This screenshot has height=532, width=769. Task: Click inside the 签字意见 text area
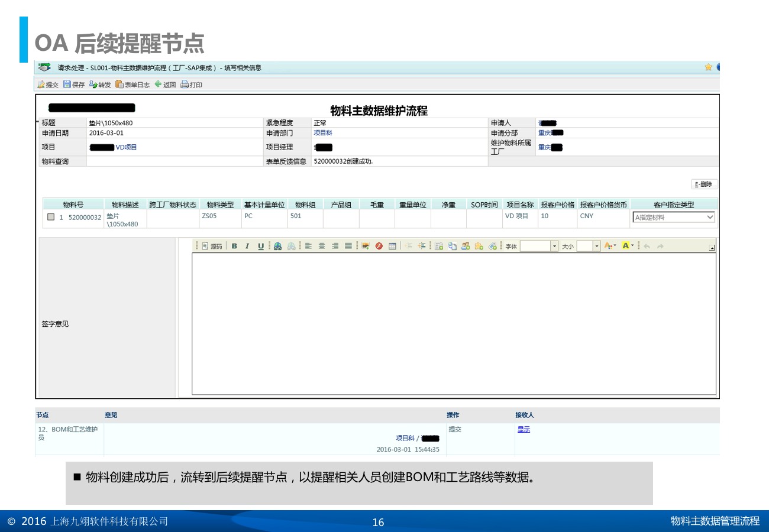tap(453, 323)
